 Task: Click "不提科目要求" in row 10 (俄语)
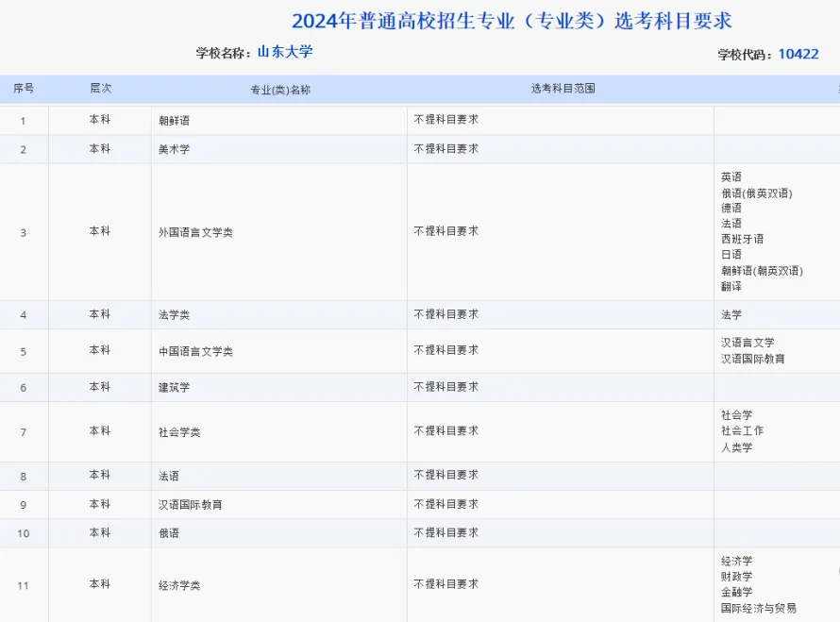pos(445,532)
